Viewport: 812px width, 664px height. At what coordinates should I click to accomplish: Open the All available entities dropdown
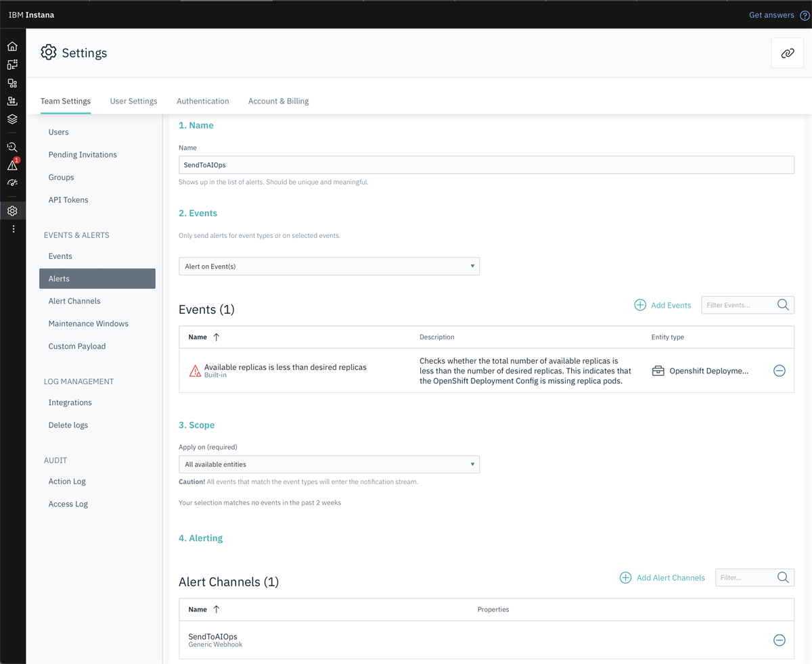tap(329, 465)
